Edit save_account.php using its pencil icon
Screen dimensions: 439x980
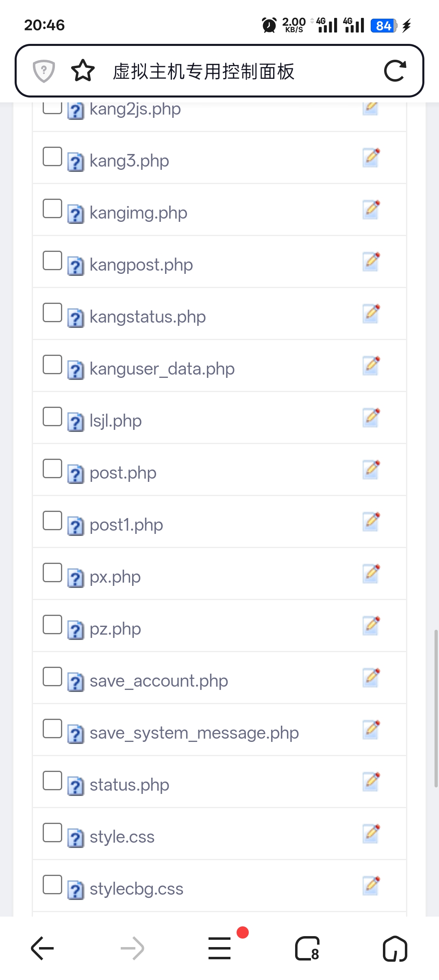click(371, 678)
